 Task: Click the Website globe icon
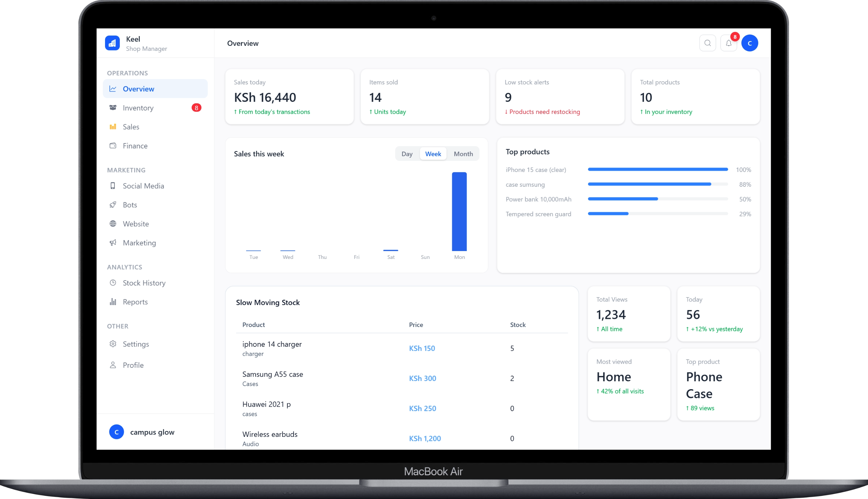pyautogui.click(x=113, y=224)
